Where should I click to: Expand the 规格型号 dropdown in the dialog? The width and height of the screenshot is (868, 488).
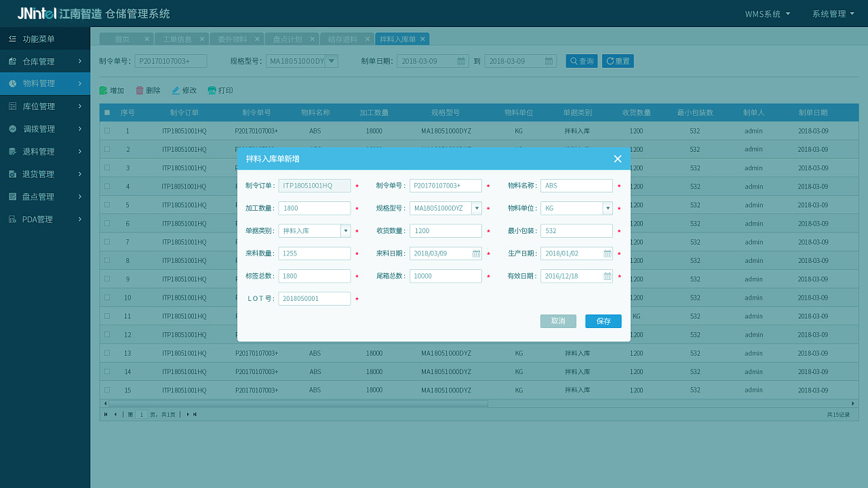click(477, 208)
